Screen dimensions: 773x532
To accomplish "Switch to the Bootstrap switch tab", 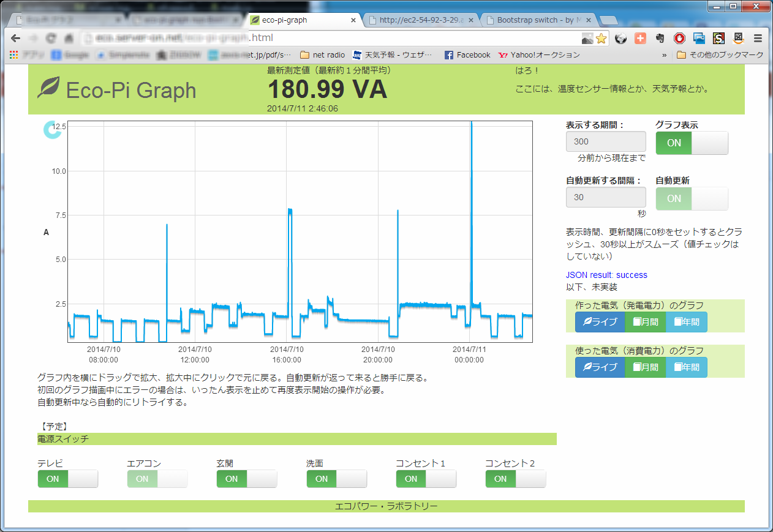I will click(x=535, y=20).
